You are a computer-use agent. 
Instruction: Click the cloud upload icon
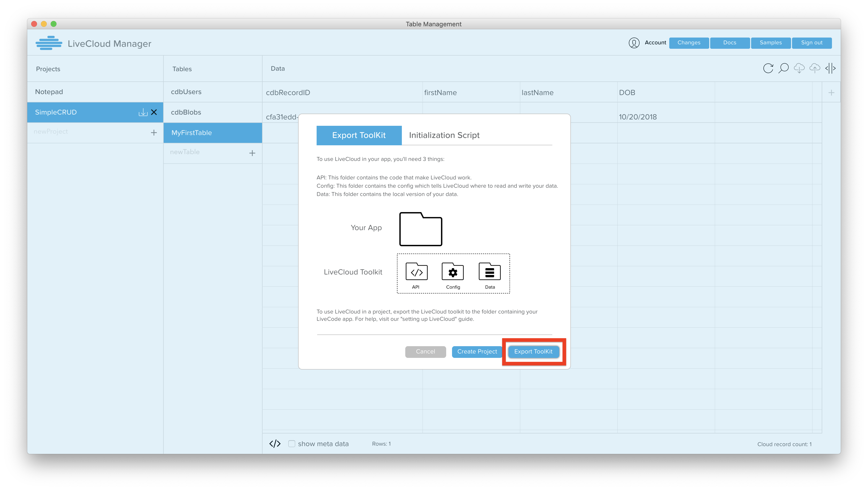[815, 69]
